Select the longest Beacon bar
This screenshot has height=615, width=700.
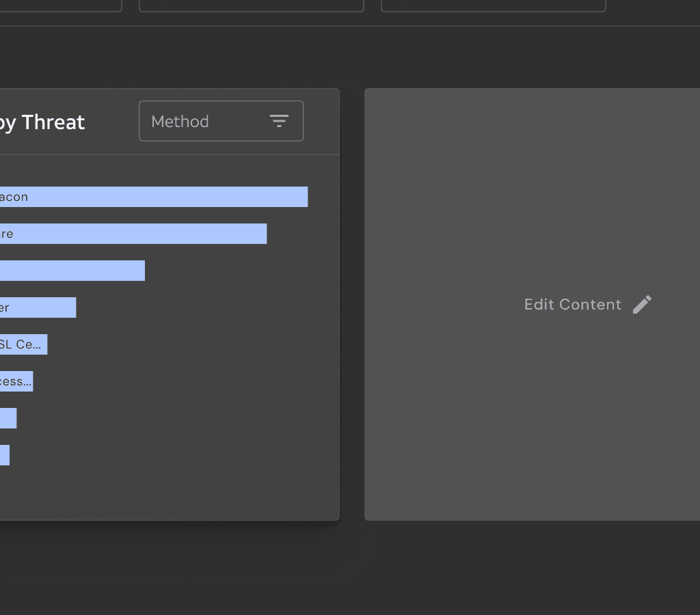(x=154, y=197)
